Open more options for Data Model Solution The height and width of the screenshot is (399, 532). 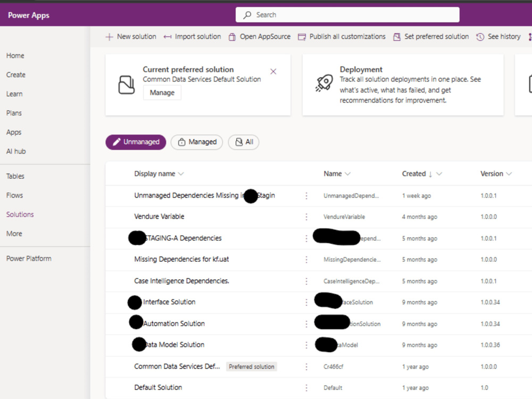coord(306,345)
